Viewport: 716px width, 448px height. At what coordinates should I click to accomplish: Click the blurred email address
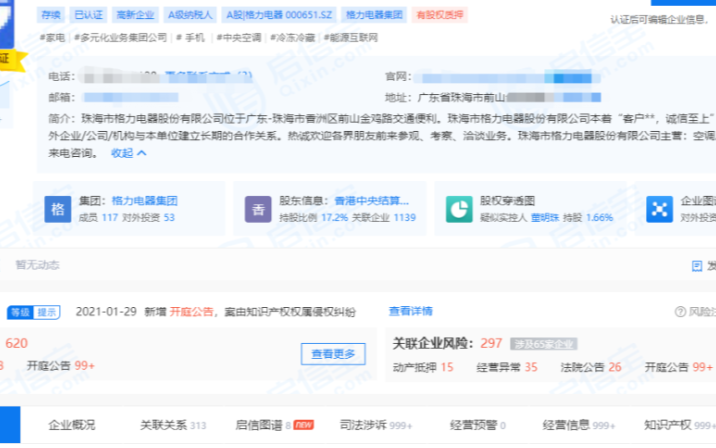coord(131,97)
